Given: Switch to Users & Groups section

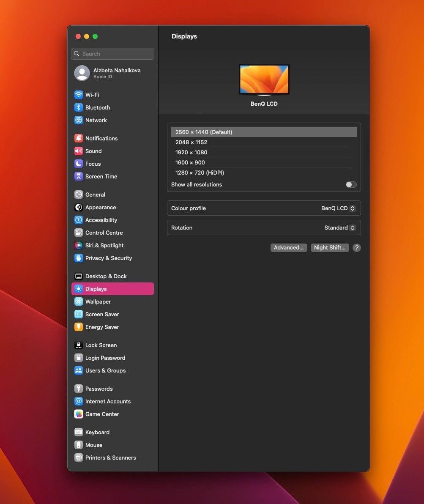Looking at the screenshot, I should (105, 370).
